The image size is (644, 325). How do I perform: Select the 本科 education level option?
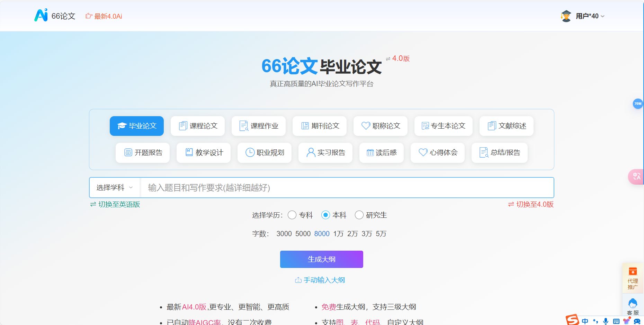point(325,215)
